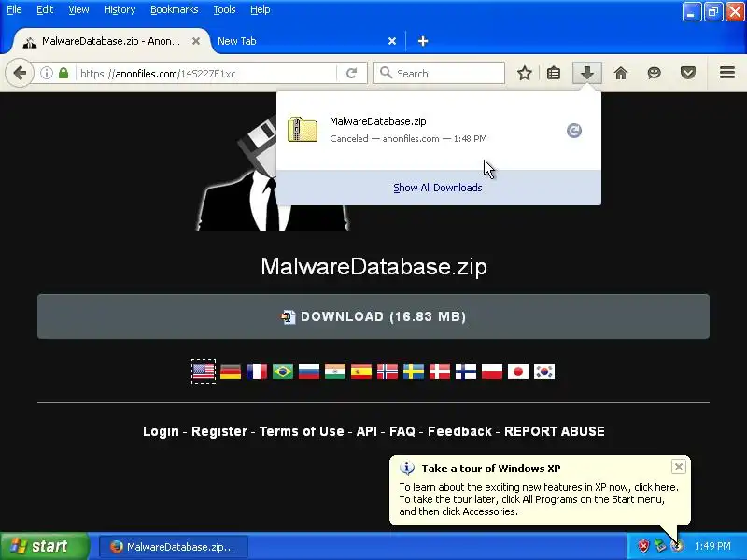
Task: Show bookmarks list icon in the toolbar
Action: tap(554, 74)
